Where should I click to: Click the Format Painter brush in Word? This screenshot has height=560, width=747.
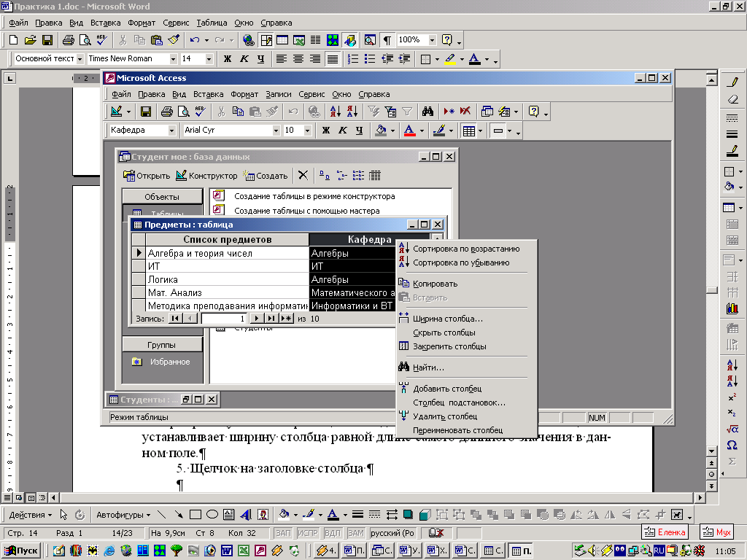click(x=174, y=40)
